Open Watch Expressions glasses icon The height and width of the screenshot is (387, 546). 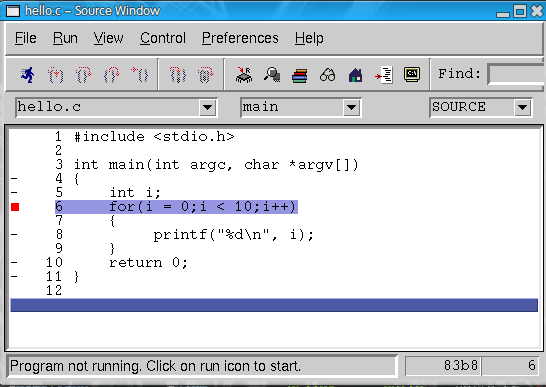[x=327, y=75]
